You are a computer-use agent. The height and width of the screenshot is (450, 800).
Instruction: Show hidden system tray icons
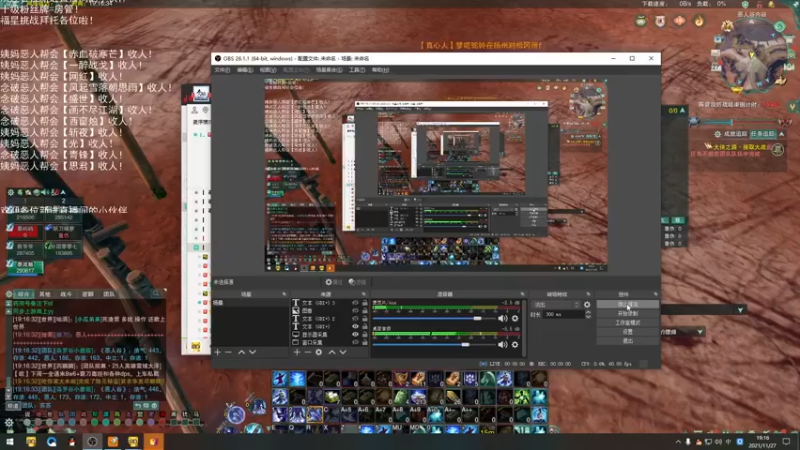pos(678,442)
